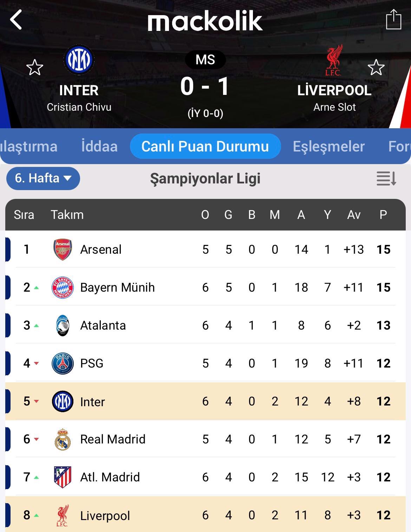Open the share icon at top right
411x532 pixels.
tap(393, 20)
